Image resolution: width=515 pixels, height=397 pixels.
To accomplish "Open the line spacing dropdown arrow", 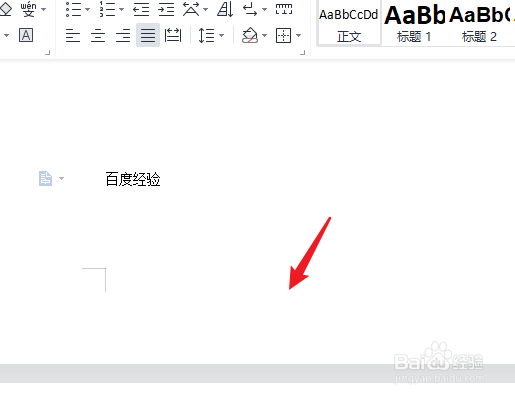I will pos(221,35).
